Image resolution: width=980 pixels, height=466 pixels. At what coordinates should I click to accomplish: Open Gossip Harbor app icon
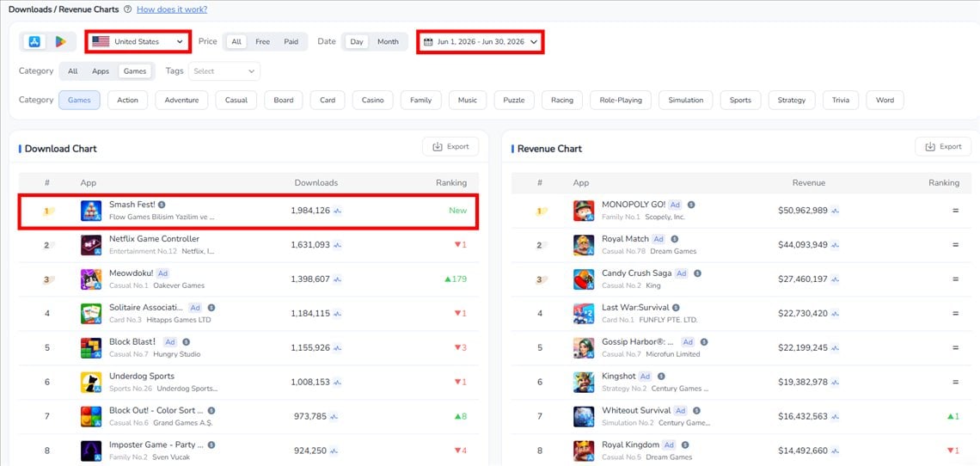coord(584,347)
